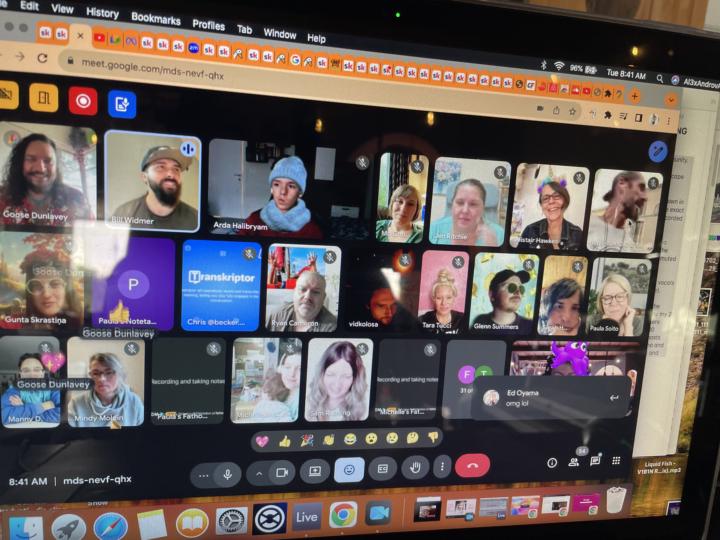Open the in-call chat panel

click(595, 461)
